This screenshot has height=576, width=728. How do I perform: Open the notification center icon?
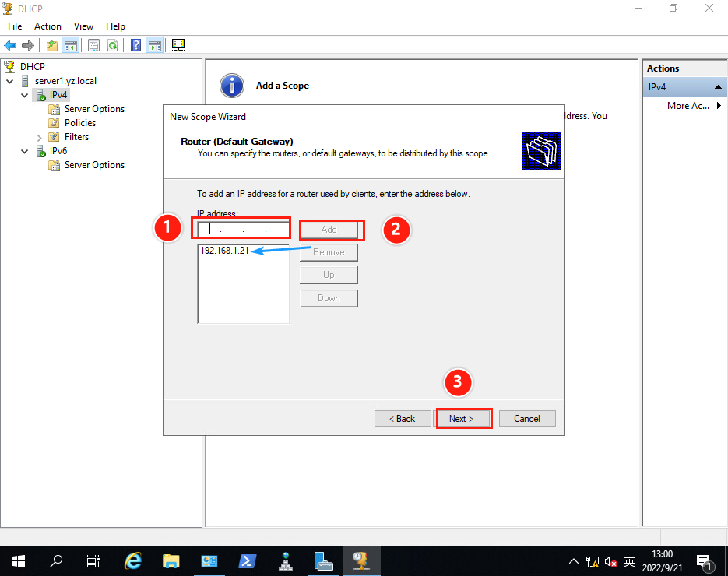coord(705,562)
